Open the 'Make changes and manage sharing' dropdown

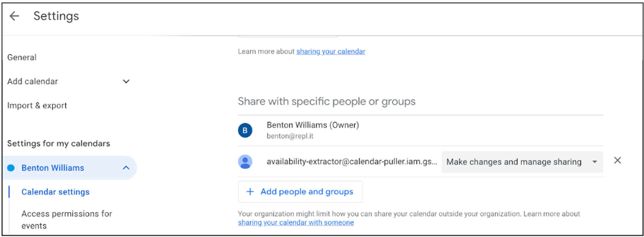(522, 162)
